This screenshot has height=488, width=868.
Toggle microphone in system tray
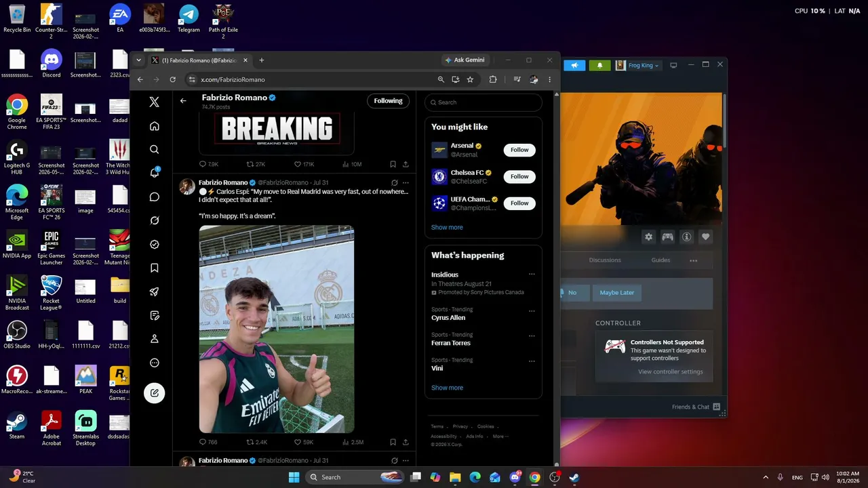tap(781, 477)
